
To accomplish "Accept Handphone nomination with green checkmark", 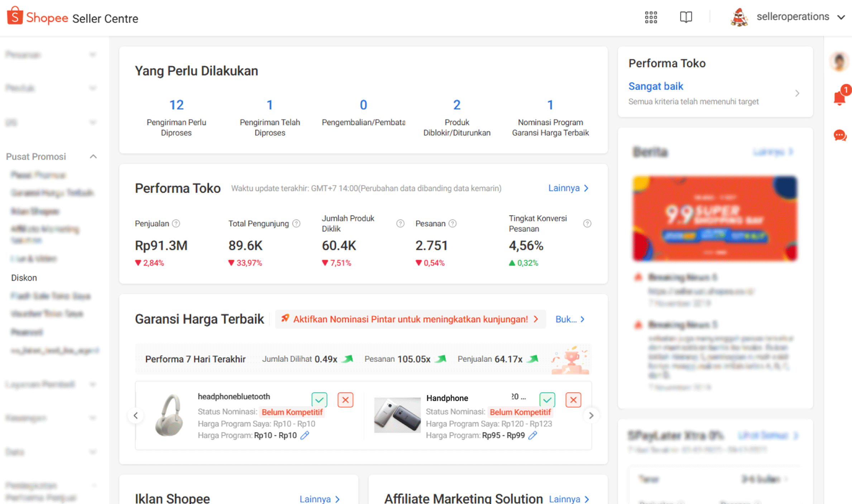I will coord(547,400).
